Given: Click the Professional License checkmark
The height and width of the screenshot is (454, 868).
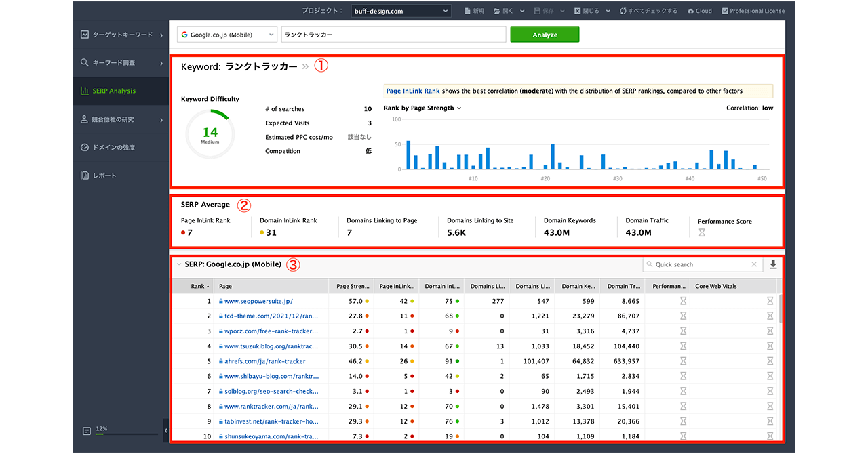Looking at the screenshot, I should coord(725,11).
